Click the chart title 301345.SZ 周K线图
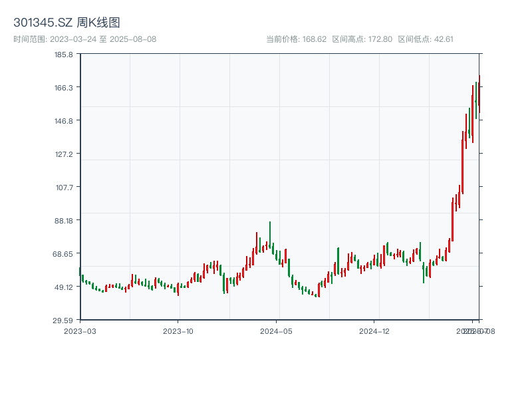Screen dimensions: 532x399 (x=66, y=23)
